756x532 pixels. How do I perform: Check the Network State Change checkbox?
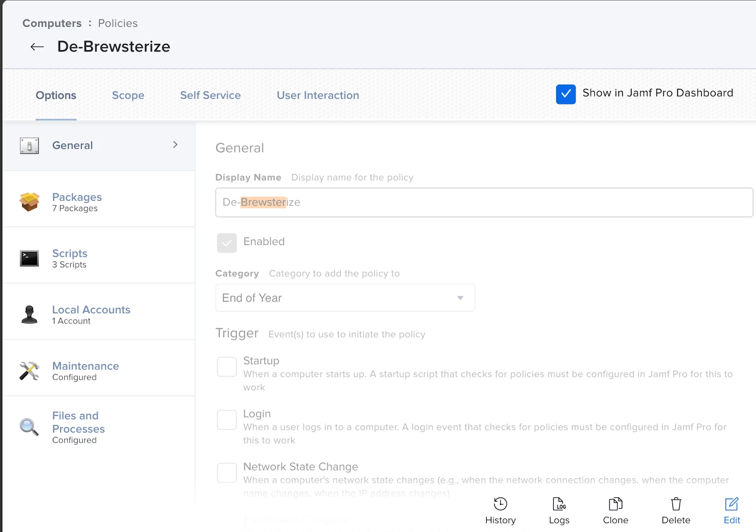point(227,472)
